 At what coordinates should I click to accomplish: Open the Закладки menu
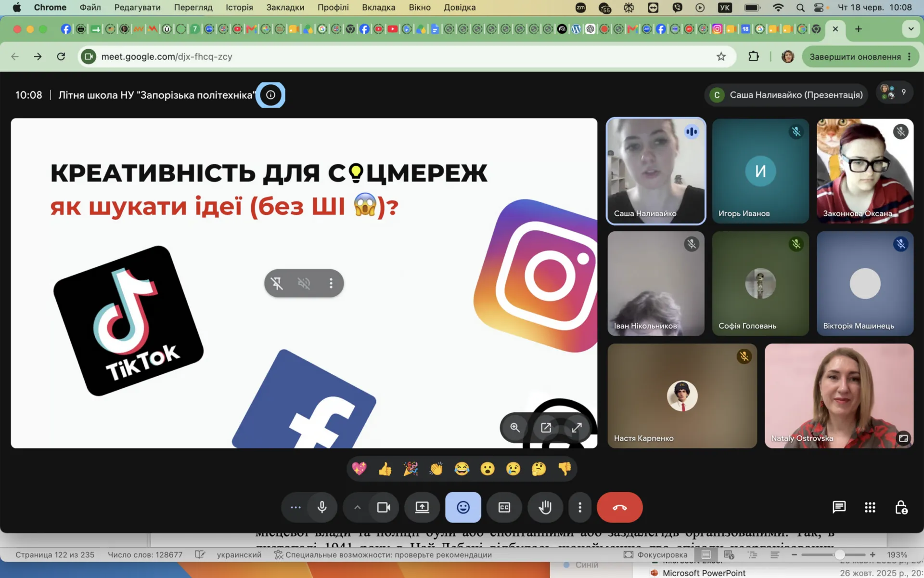(x=285, y=7)
